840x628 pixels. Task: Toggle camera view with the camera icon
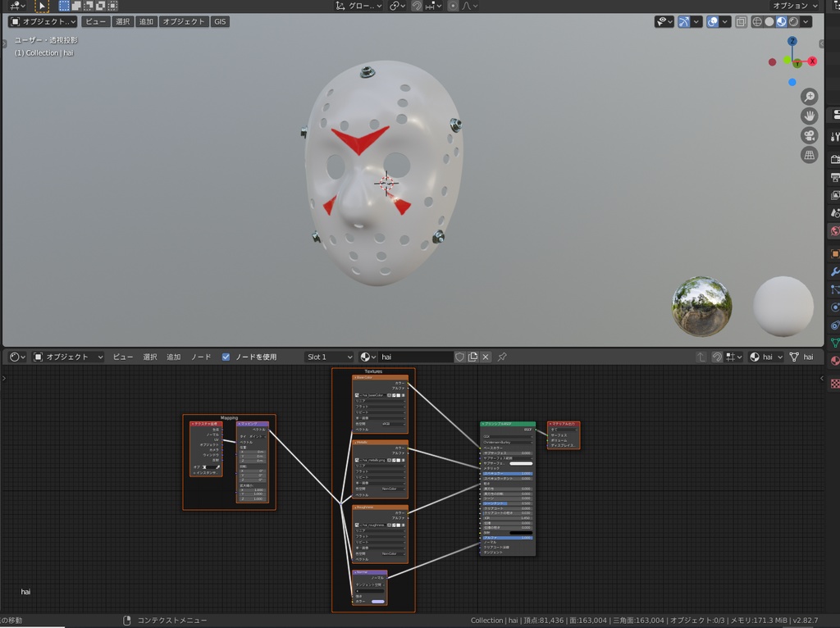809,135
